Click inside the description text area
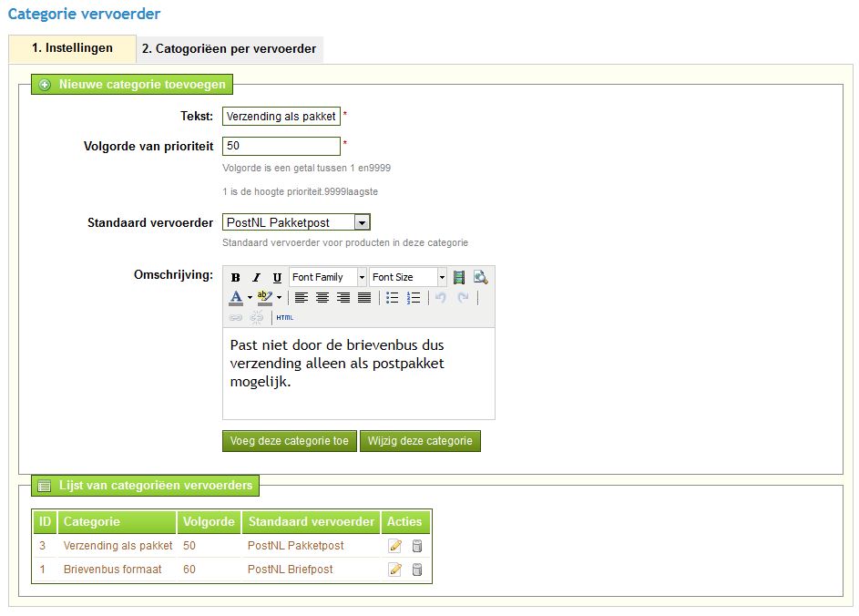The width and height of the screenshot is (859, 616). 359,374
